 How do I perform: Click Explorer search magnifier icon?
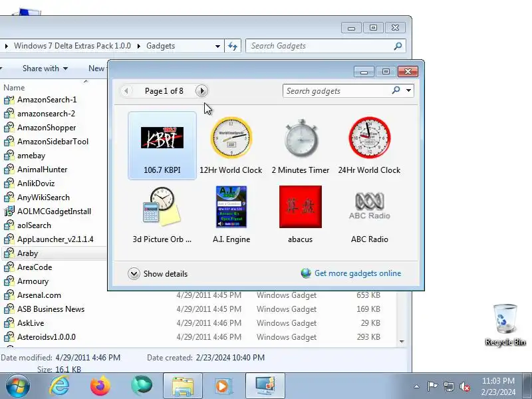point(398,46)
